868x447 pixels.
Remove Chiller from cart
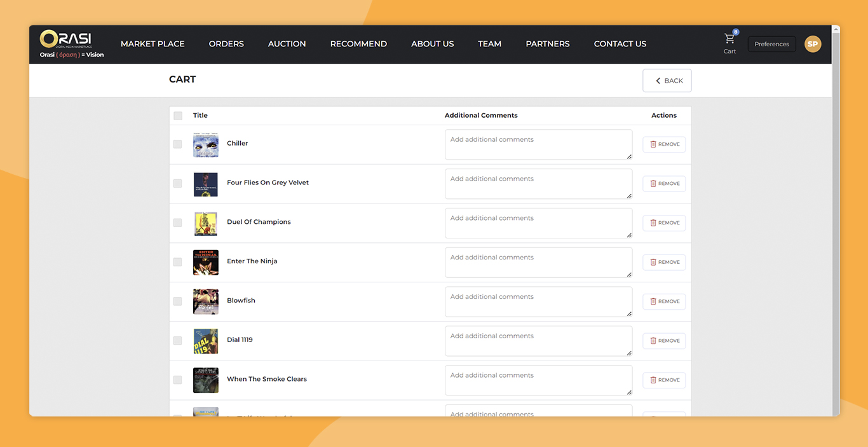click(664, 144)
